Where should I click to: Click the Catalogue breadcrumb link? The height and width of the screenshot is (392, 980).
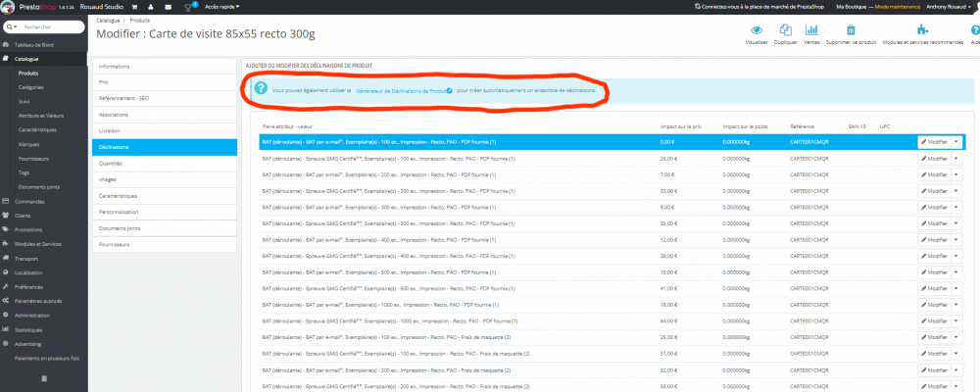[x=108, y=21]
